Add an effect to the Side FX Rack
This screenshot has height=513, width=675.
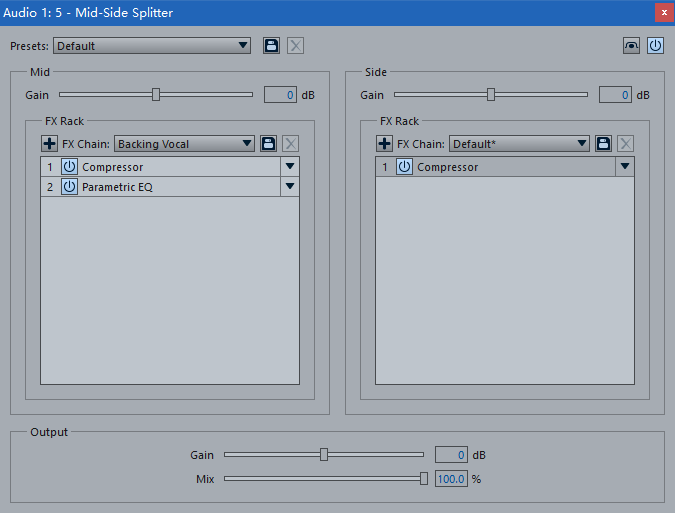[385, 144]
